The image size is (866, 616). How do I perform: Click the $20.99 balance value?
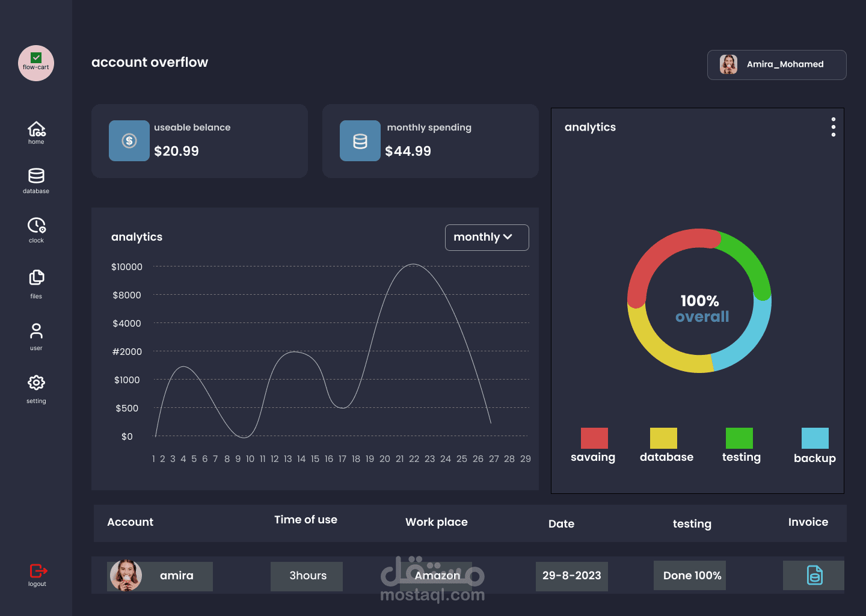[x=176, y=151]
